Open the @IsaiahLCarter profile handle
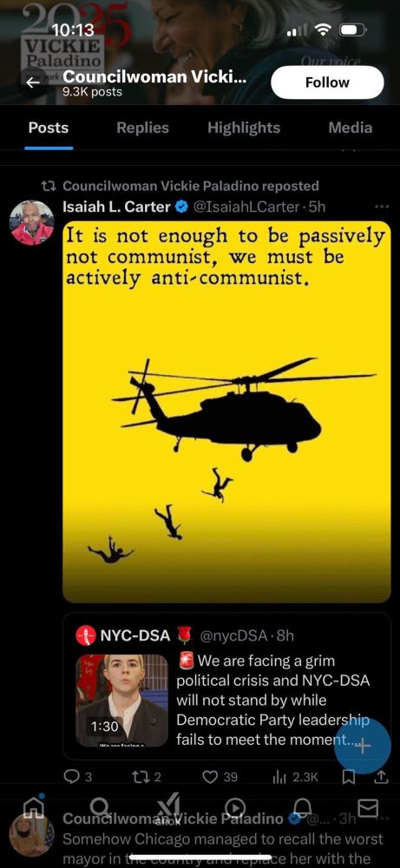The width and height of the screenshot is (400, 868). [x=250, y=207]
